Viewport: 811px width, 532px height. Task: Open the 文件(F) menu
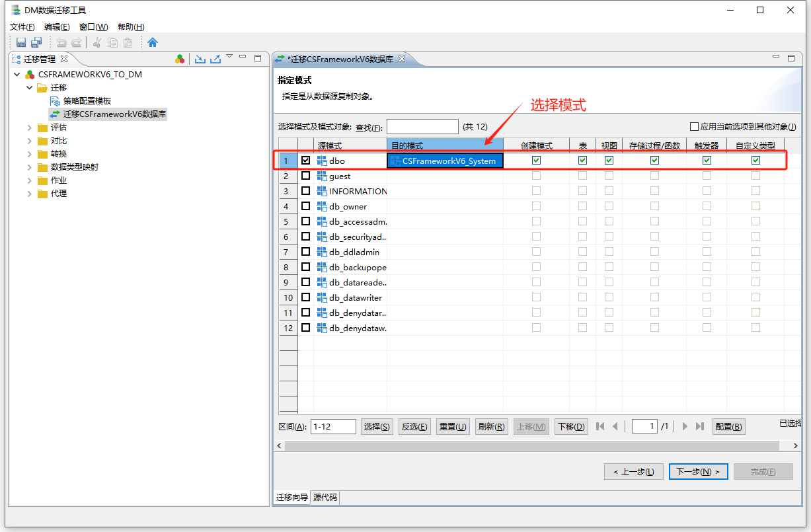(22, 27)
